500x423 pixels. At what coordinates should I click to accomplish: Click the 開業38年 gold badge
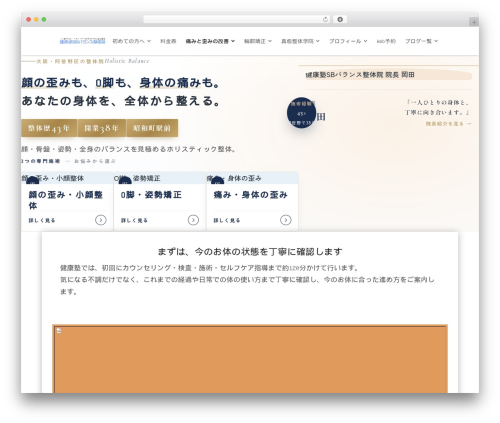(102, 128)
